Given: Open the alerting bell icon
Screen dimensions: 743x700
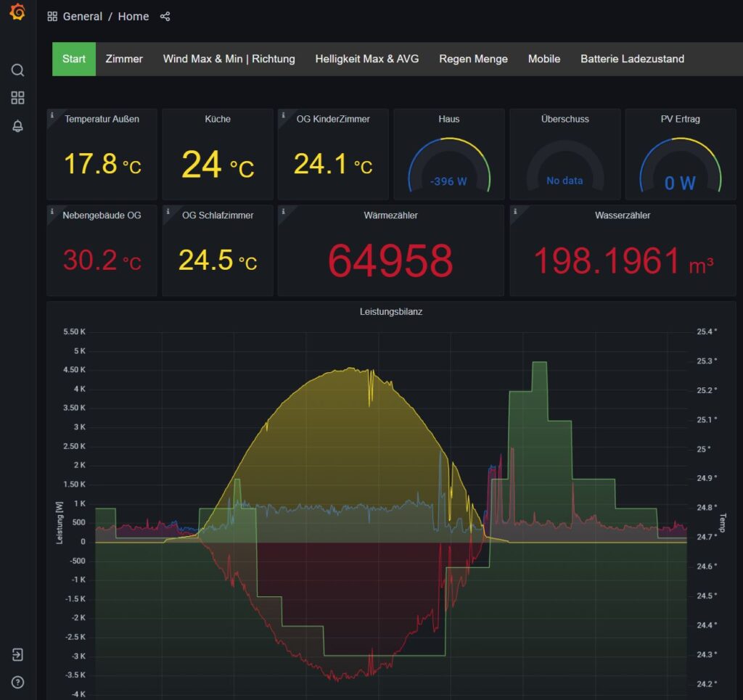Looking at the screenshot, I should (x=17, y=126).
